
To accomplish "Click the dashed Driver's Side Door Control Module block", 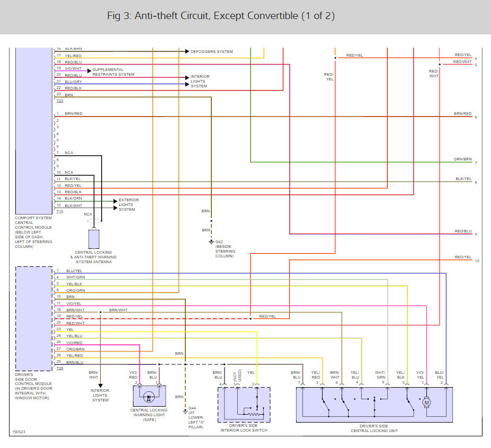I will coord(34,319).
